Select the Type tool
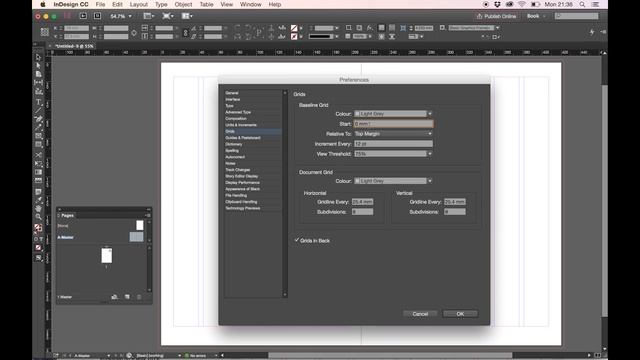 tap(38, 102)
